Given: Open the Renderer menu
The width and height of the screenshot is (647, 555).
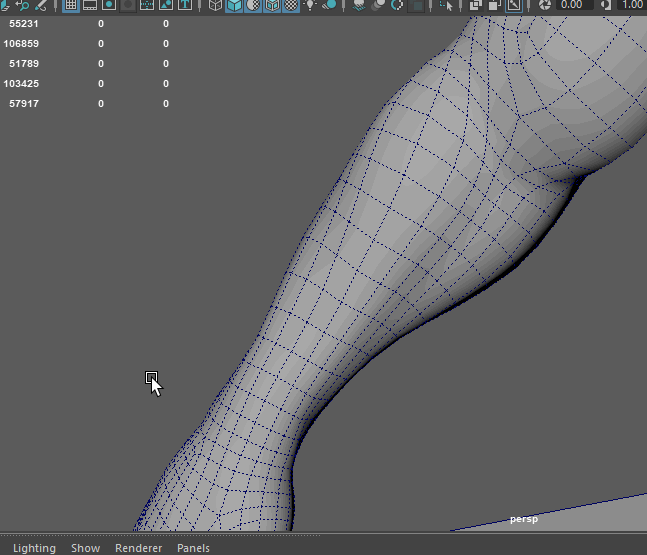Looking at the screenshot, I should 138,548.
